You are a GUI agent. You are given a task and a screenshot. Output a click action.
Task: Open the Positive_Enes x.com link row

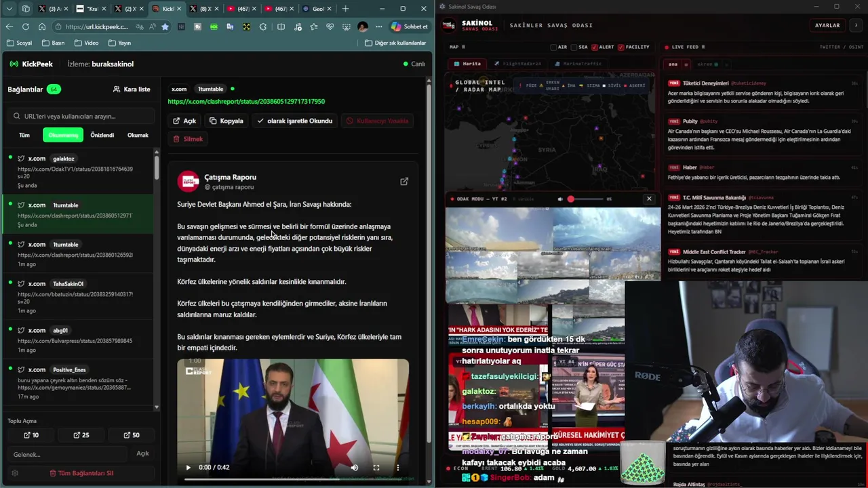click(x=79, y=383)
